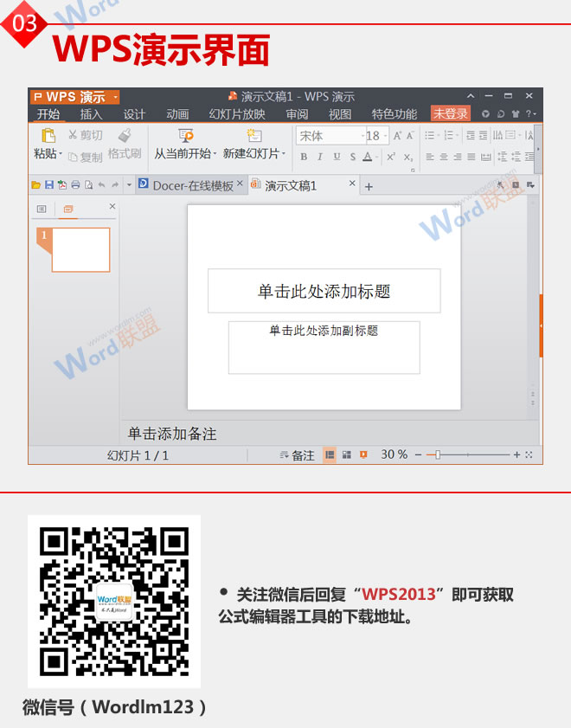Switch to the 设计 ribbon tab
The image size is (571, 728).
click(x=134, y=114)
